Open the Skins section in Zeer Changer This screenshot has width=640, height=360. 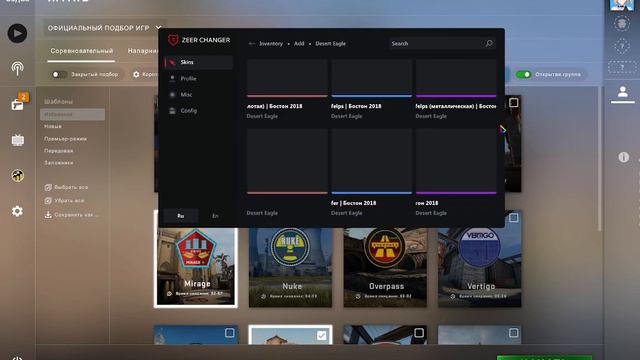point(198,62)
